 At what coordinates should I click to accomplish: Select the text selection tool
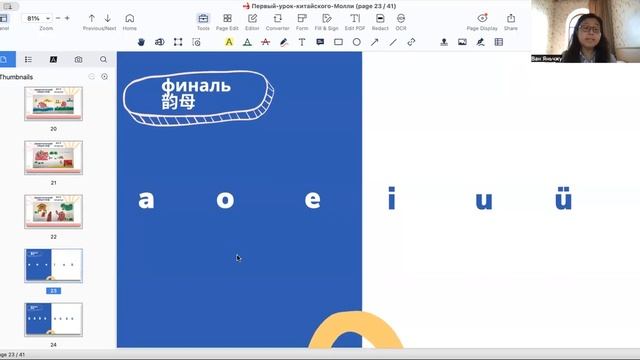coord(160,42)
